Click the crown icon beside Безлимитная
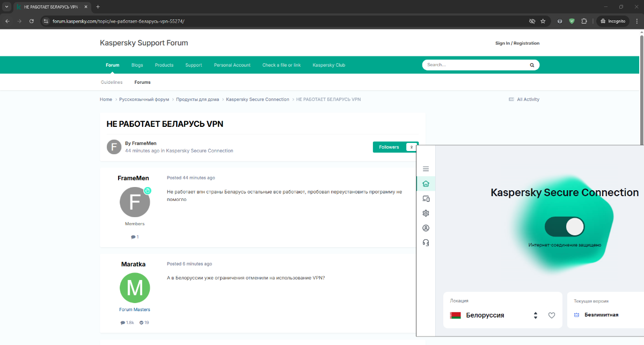This screenshot has width=644, height=345. tap(576, 315)
